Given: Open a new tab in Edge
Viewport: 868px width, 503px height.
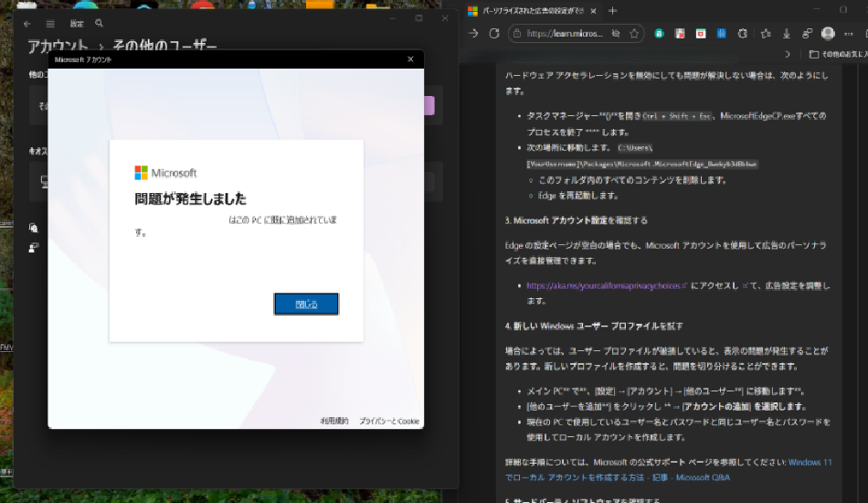Looking at the screenshot, I should (613, 11).
